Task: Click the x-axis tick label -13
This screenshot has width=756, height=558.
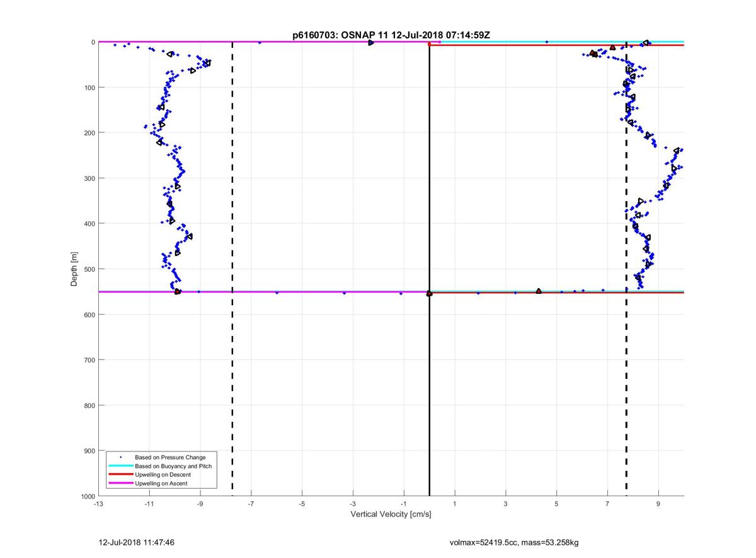Action: pyautogui.click(x=98, y=504)
